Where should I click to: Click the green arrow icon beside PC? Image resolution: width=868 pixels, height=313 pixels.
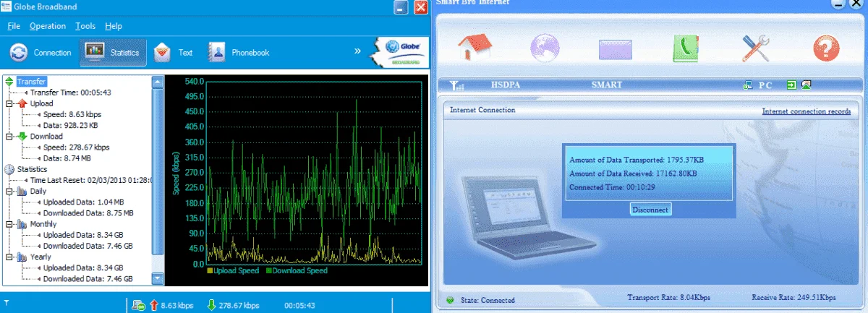coord(792,85)
